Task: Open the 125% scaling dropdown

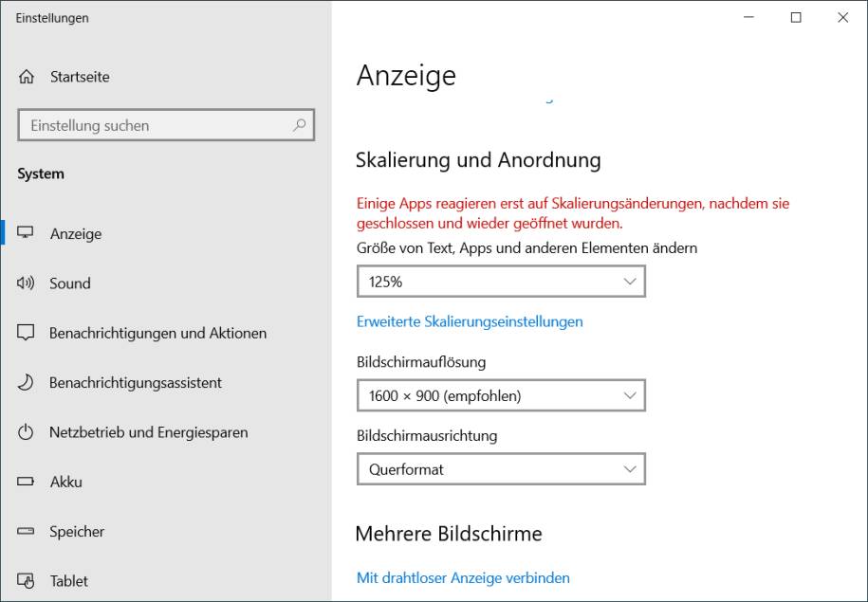Action: [501, 282]
